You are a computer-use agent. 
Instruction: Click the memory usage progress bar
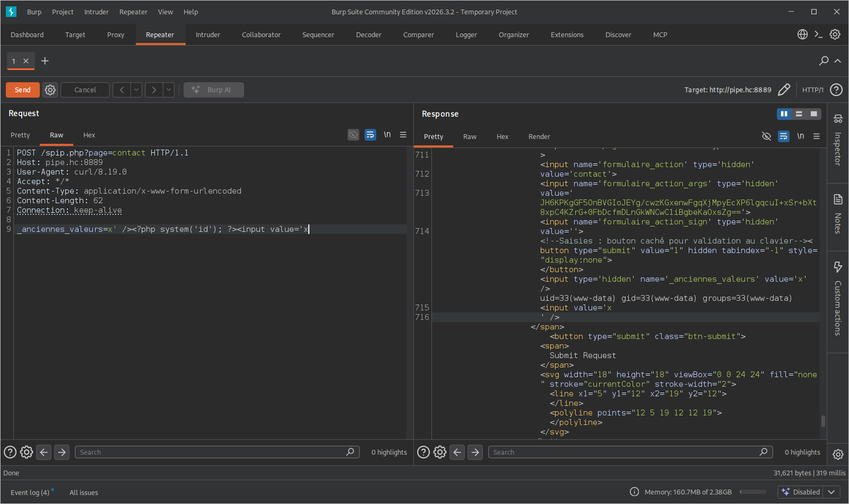pos(753,492)
